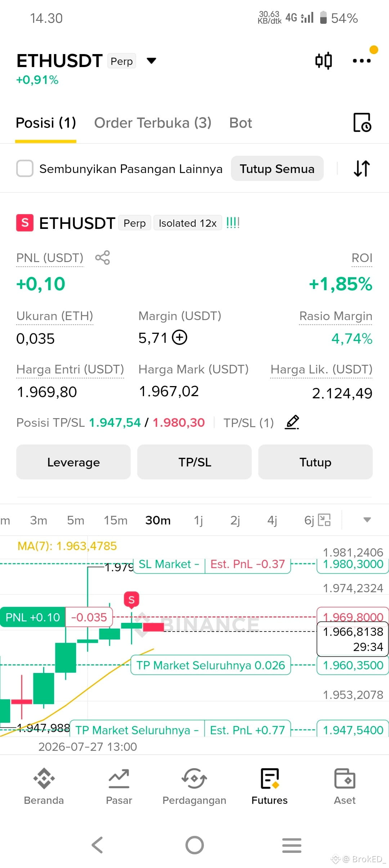Select the 15m timeframe
This screenshot has height=868, width=389.
click(x=116, y=520)
